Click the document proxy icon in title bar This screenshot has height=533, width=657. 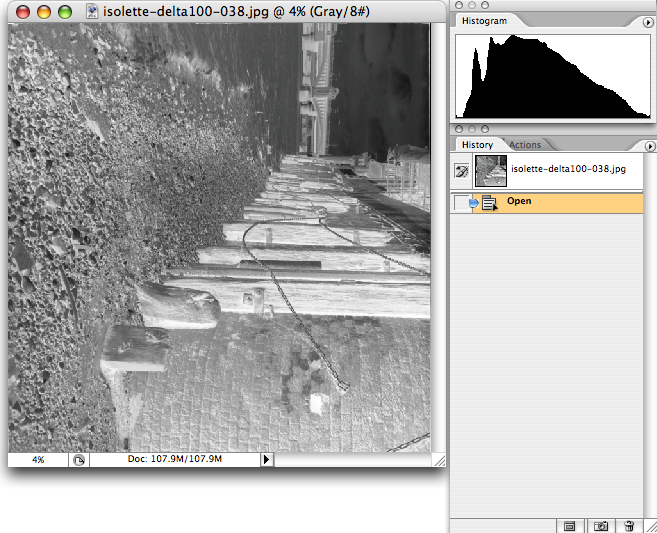92,11
